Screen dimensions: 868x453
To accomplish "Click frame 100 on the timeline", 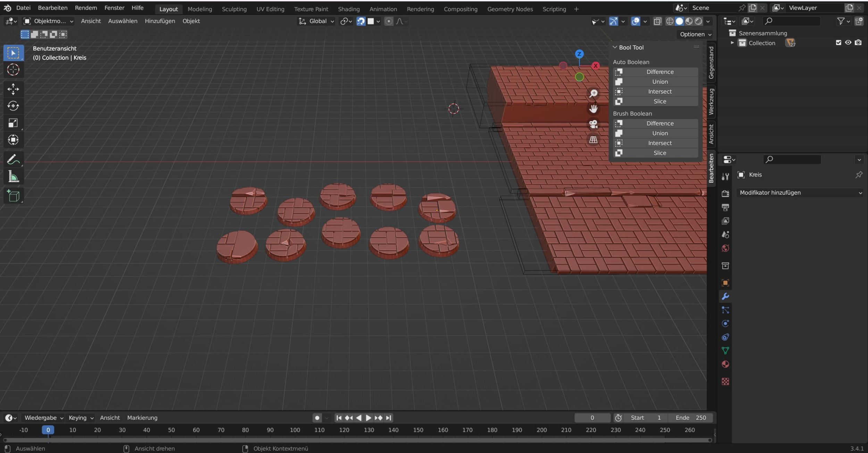I will (x=295, y=430).
